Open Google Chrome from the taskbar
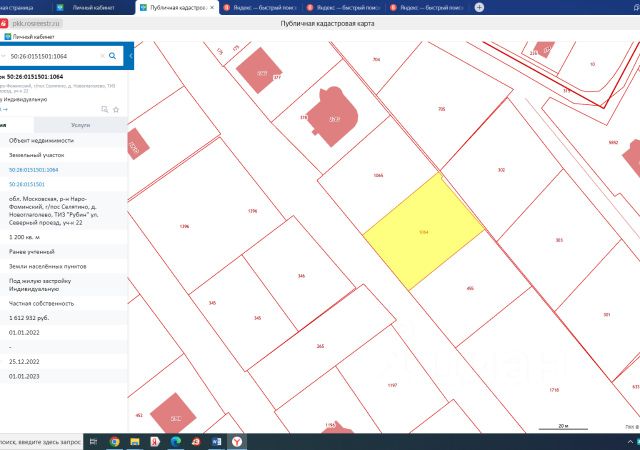The height and width of the screenshot is (450, 640). [x=114, y=442]
